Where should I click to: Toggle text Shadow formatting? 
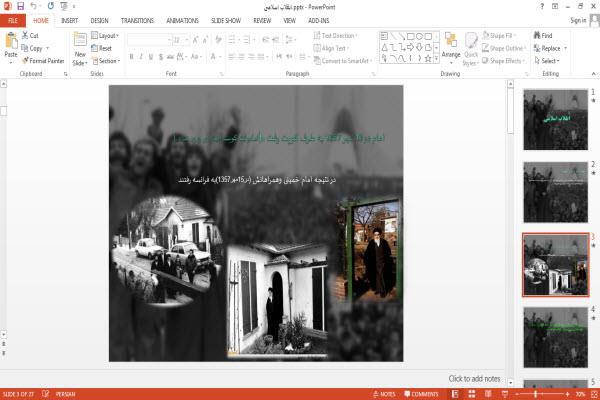click(x=161, y=57)
